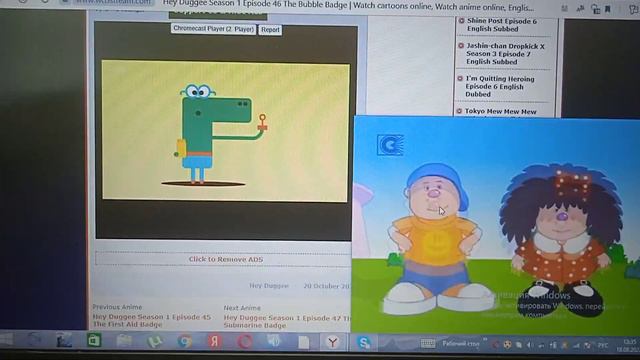The image size is (640, 360).
Task: Click the Report button above the video
Action: point(270,30)
